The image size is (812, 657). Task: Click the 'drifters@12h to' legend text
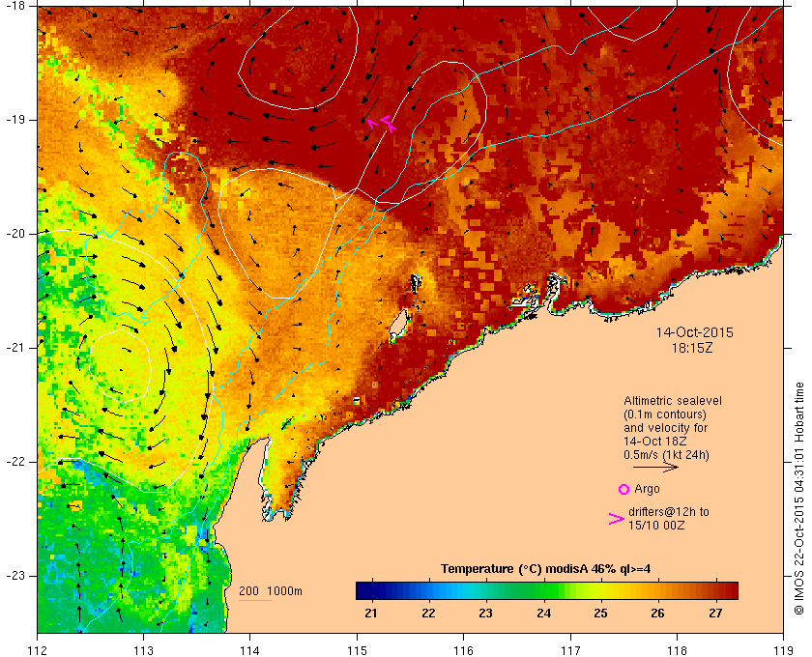pos(669,511)
